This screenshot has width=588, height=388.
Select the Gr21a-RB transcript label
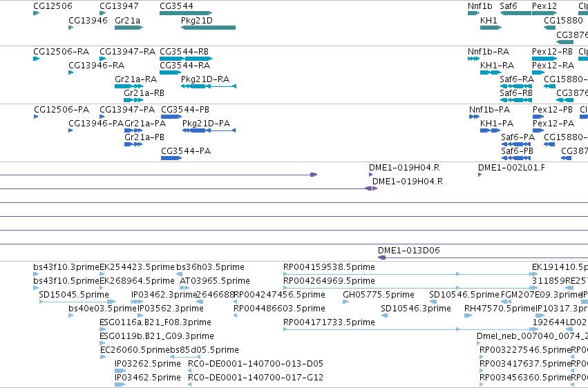pyautogui.click(x=144, y=93)
